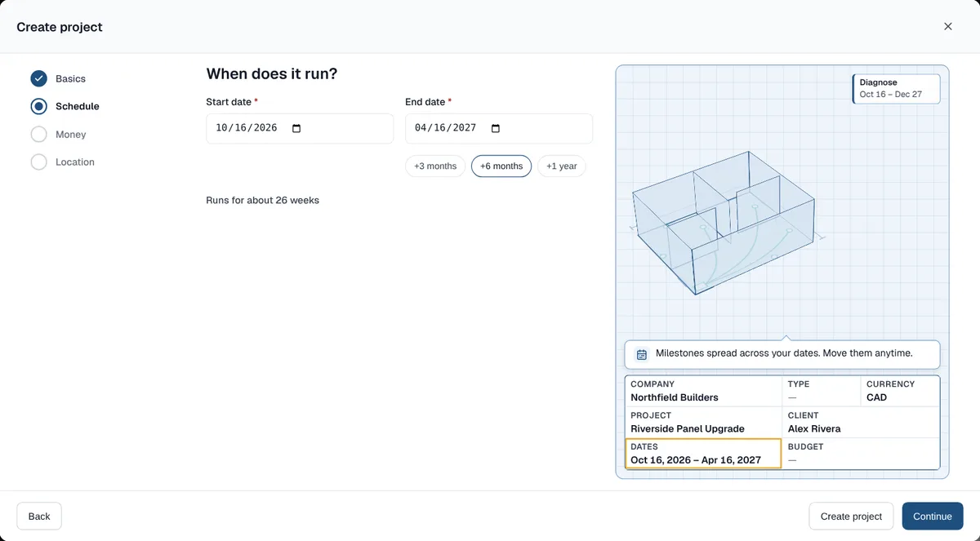This screenshot has height=541, width=980.
Task: Go to the Basics step label
Action: (70, 78)
